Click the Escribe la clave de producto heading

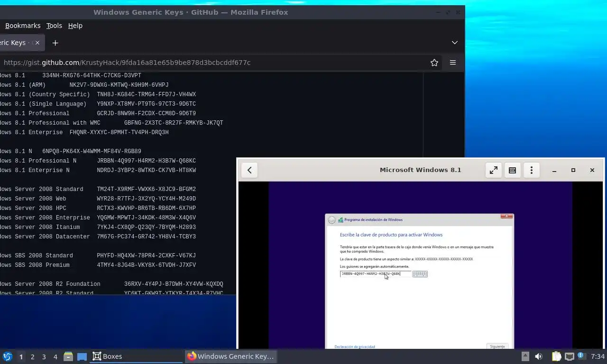click(391, 235)
